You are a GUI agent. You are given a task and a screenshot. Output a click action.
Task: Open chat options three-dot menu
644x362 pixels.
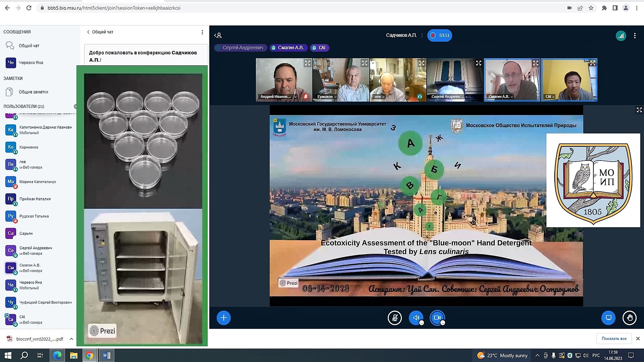(x=202, y=32)
